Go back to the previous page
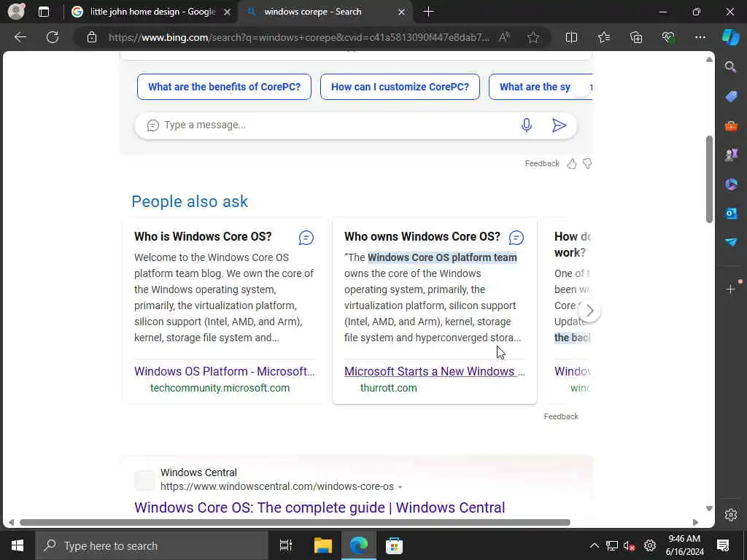Viewport: 747px width, 560px height. (20, 37)
